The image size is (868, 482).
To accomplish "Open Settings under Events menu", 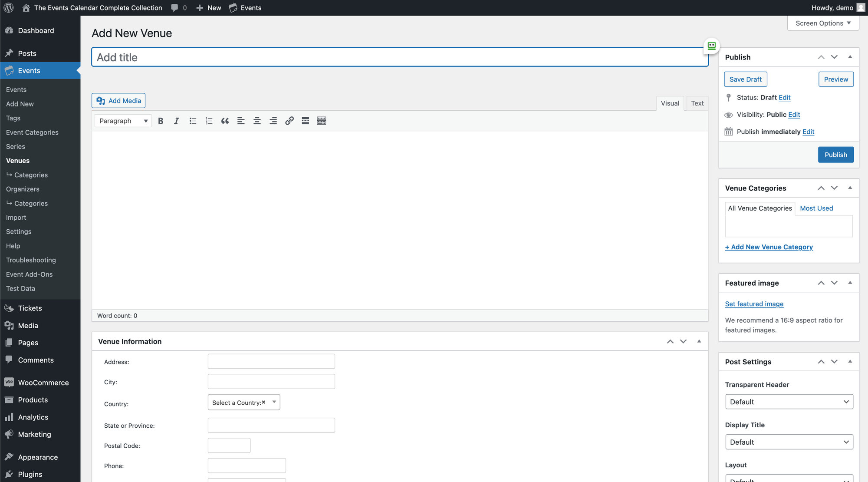I will [19, 232].
